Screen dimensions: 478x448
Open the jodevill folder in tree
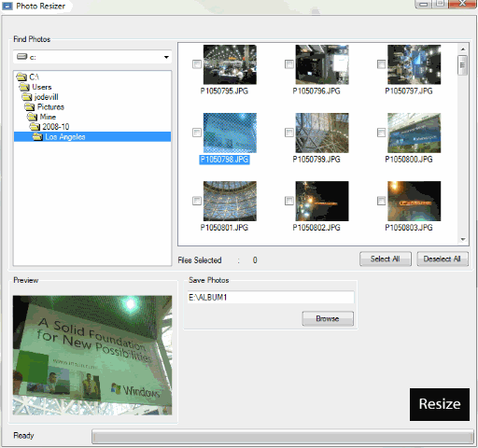pyautogui.click(x=46, y=97)
